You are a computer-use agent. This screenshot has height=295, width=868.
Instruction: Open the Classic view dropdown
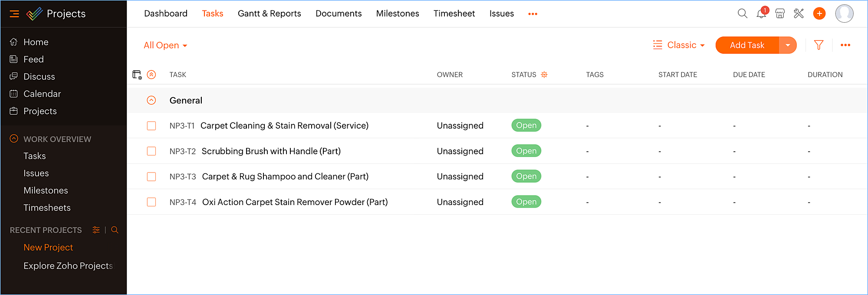679,45
